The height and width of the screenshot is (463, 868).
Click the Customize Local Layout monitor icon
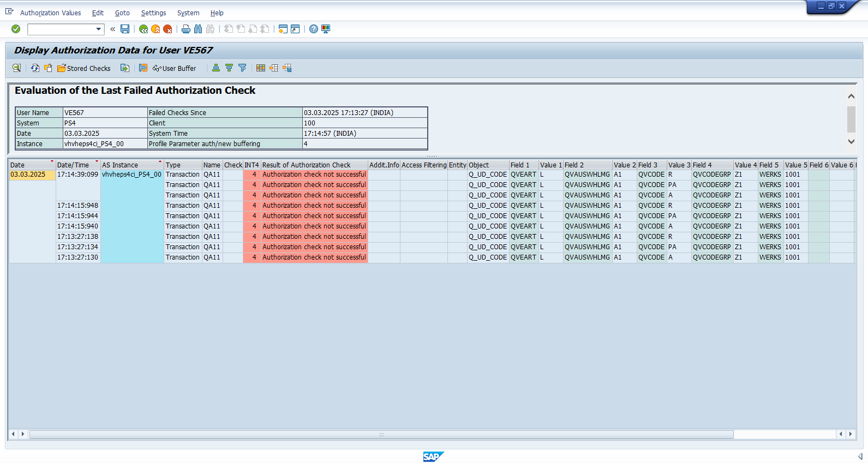tap(326, 29)
